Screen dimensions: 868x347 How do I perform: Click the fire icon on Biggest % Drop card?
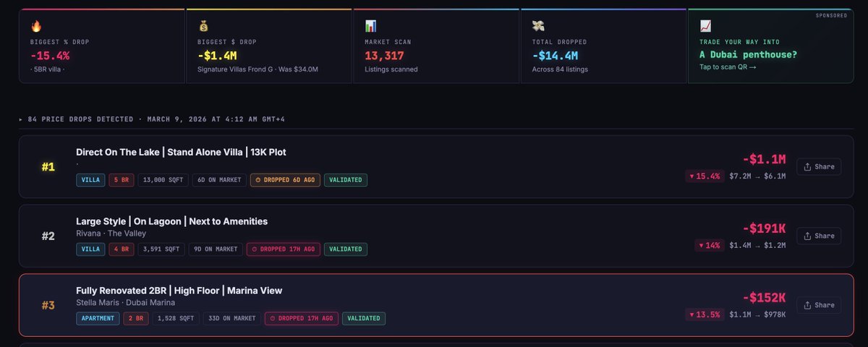pos(36,26)
